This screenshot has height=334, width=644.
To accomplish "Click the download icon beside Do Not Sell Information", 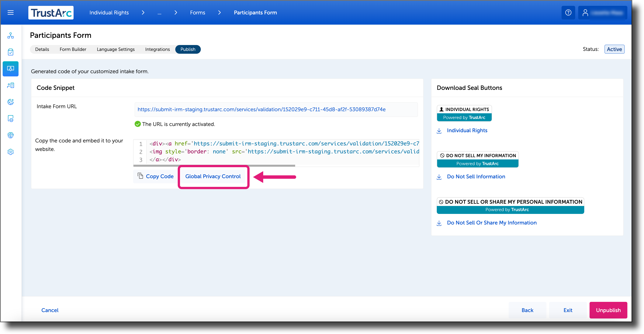I will click(439, 177).
